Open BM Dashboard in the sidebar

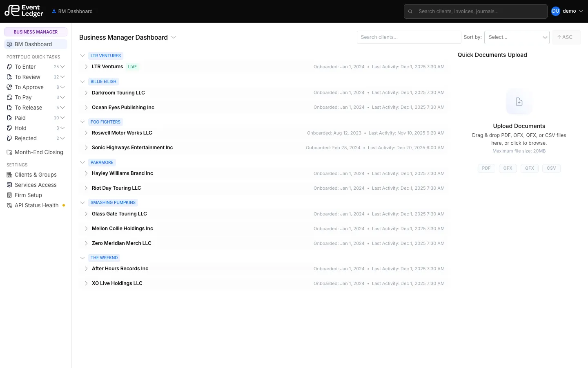click(x=36, y=44)
